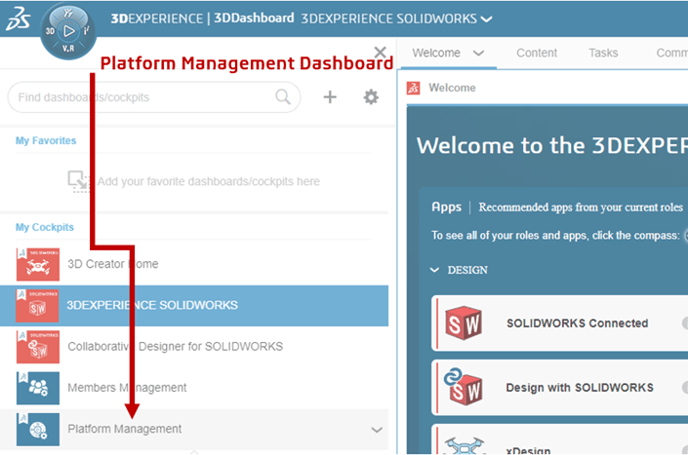
Task: Select the My Favorites heading
Action: (x=46, y=140)
